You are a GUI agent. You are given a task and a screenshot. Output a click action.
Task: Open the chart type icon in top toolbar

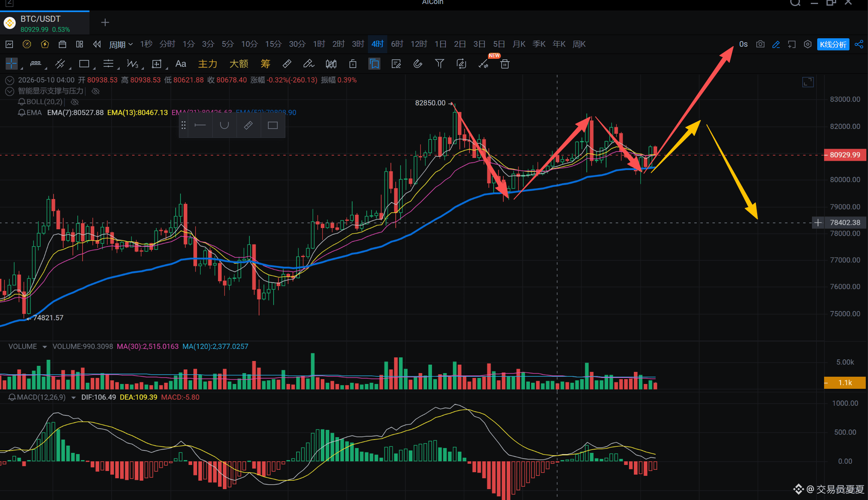pyautogui.click(x=9, y=44)
